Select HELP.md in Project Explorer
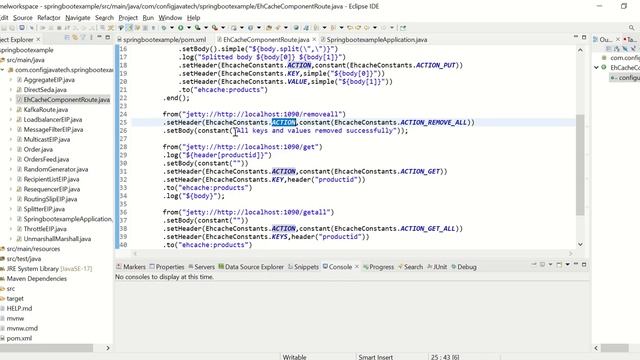Viewport: 640px width, 360px height. tap(19, 309)
